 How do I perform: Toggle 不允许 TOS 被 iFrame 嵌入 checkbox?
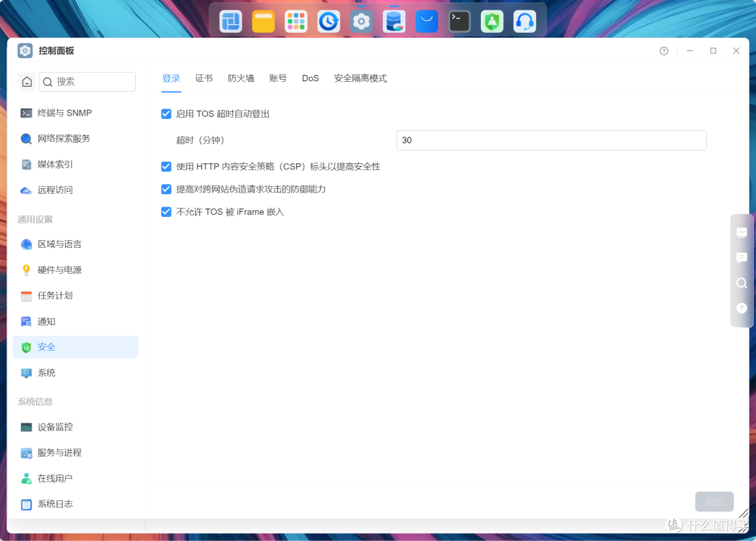click(167, 211)
